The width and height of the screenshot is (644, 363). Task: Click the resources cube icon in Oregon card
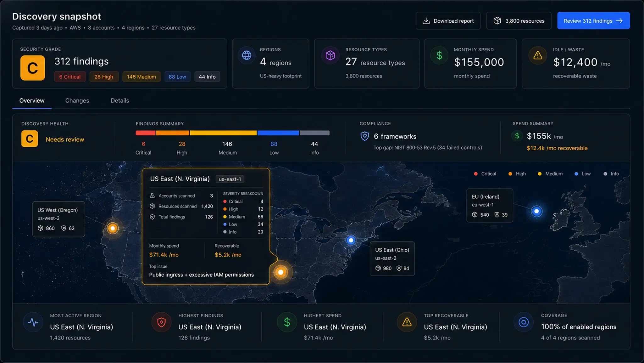(41, 228)
